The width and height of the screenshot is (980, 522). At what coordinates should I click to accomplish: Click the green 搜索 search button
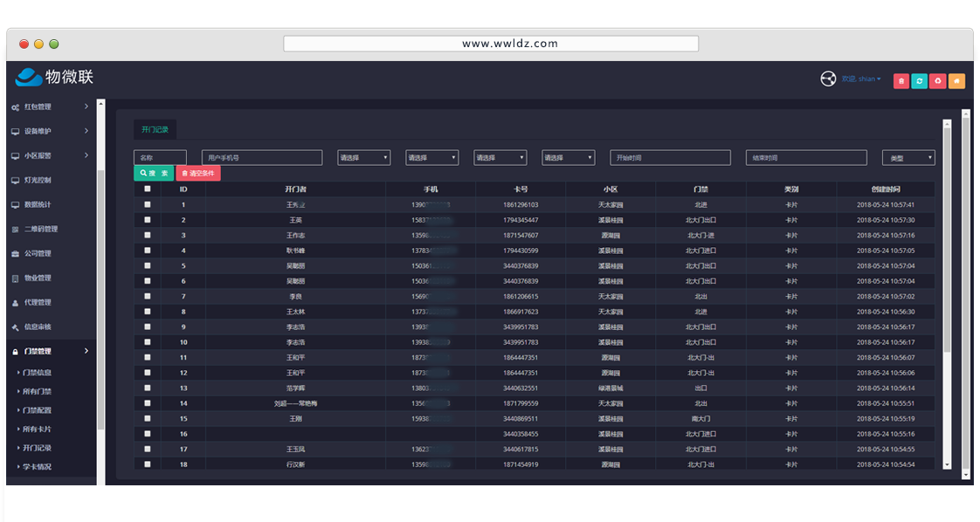154,174
